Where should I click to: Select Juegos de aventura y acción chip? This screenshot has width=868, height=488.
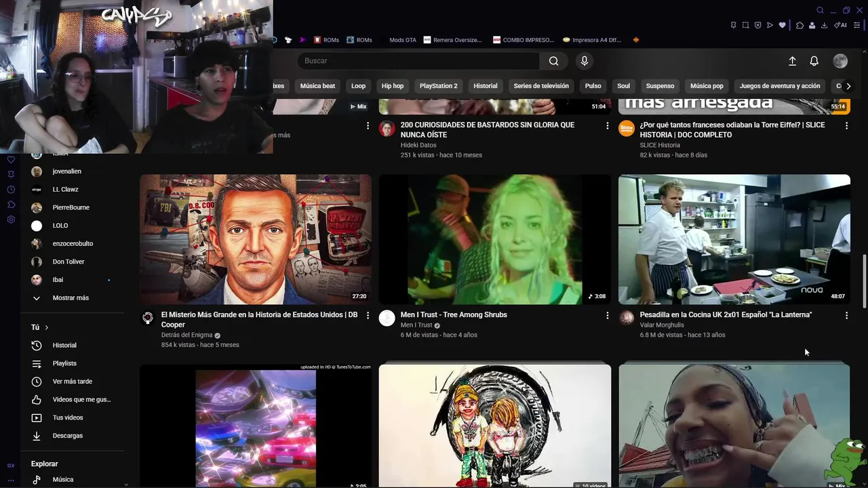click(x=780, y=86)
